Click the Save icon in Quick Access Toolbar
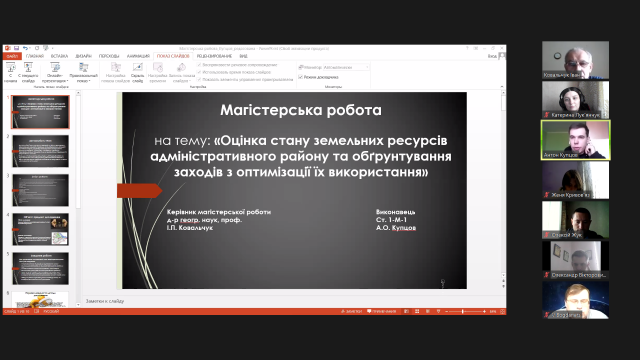Screen dimensions: 640x360 [x=16, y=48]
